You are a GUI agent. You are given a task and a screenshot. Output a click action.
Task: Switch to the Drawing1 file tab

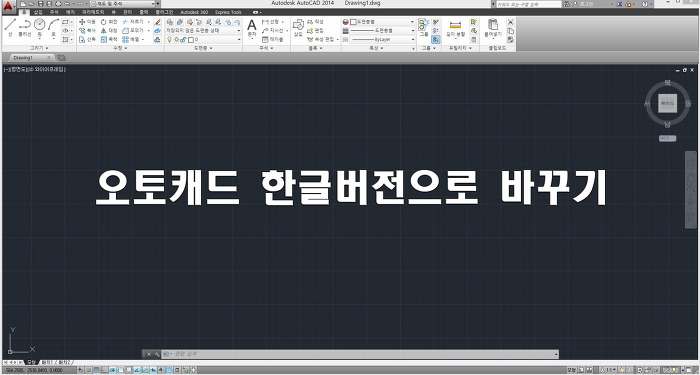[23, 58]
